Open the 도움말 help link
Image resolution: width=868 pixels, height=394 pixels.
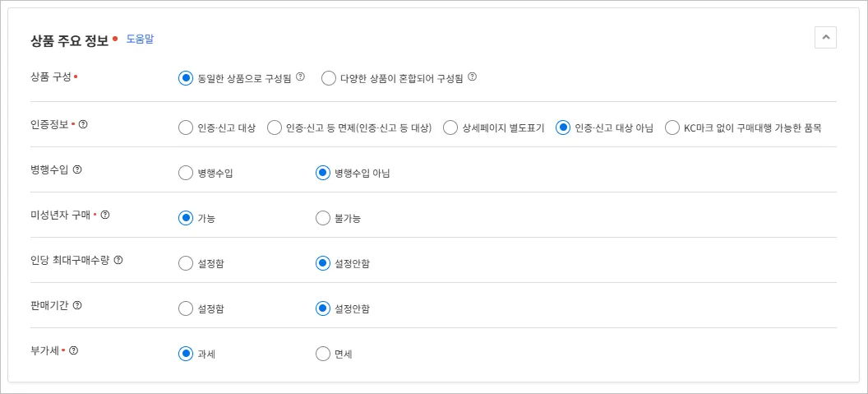[x=140, y=39]
